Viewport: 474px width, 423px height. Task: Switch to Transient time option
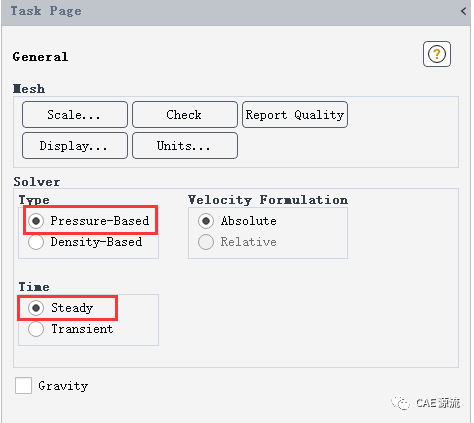click(x=36, y=329)
